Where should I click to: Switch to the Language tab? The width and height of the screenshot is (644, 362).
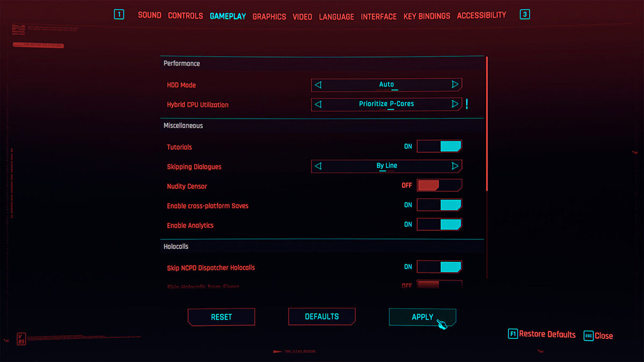pyautogui.click(x=336, y=17)
